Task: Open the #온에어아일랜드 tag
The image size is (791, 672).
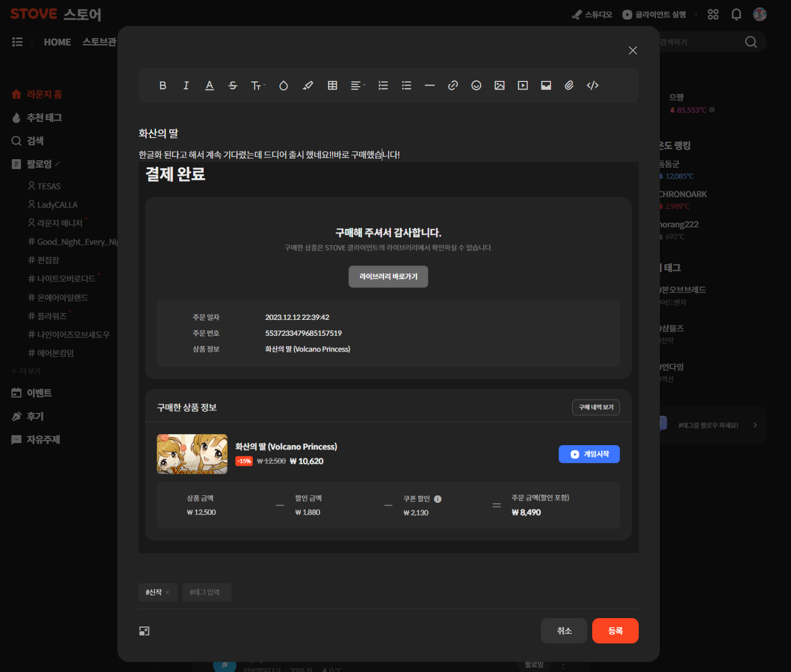Action: click(58, 298)
